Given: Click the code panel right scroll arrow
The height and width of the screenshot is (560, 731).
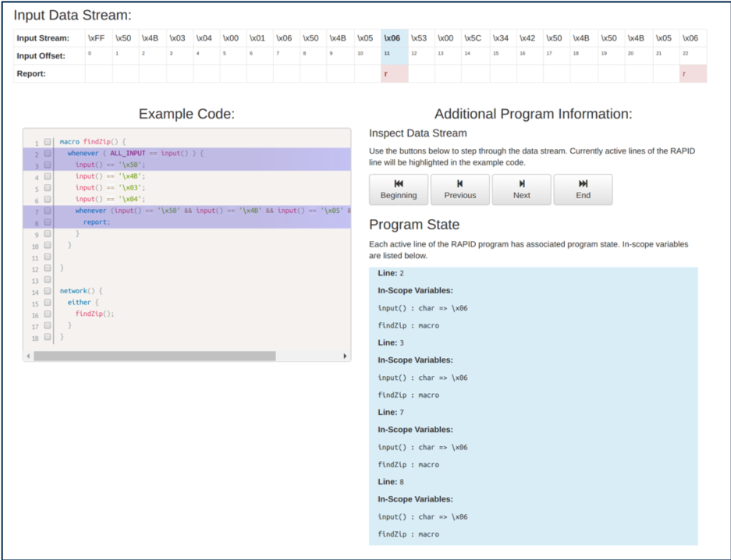Looking at the screenshot, I should coord(345,356).
